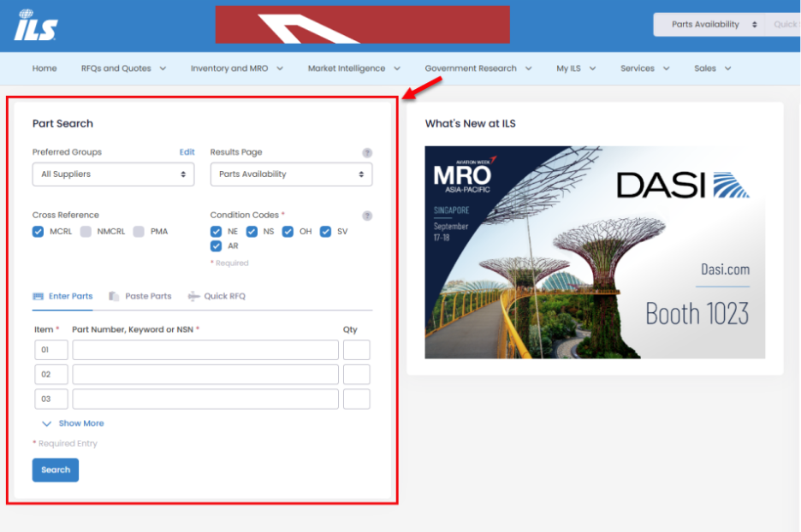Open the Inventory and MRO menu
The width and height of the screenshot is (801, 532).
[x=236, y=68]
